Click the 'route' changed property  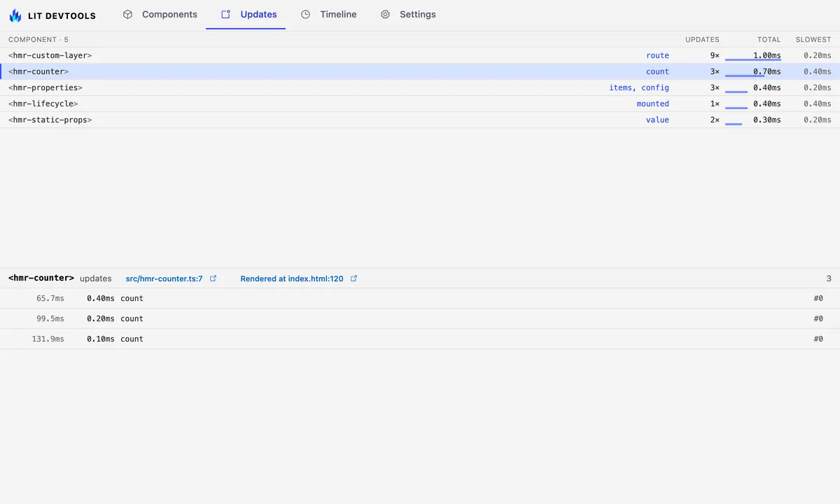pyautogui.click(x=658, y=55)
